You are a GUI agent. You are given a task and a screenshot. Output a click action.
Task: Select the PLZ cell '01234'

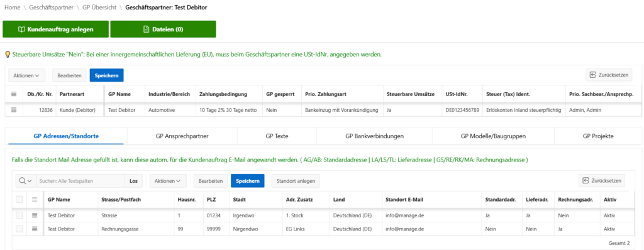[x=216, y=215]
